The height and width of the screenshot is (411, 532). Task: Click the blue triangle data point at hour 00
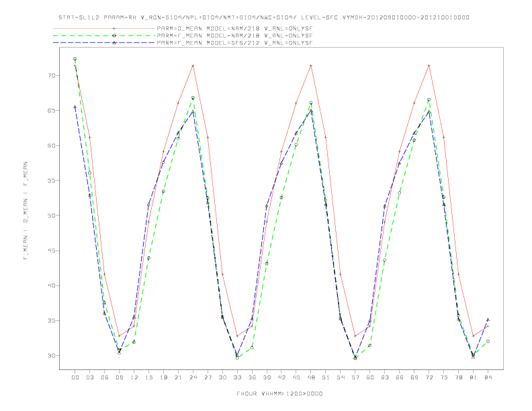point(75,107)
